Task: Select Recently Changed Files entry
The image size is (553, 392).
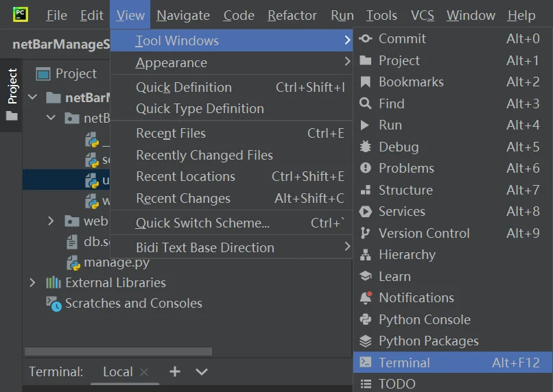Action: click(231, 155)
